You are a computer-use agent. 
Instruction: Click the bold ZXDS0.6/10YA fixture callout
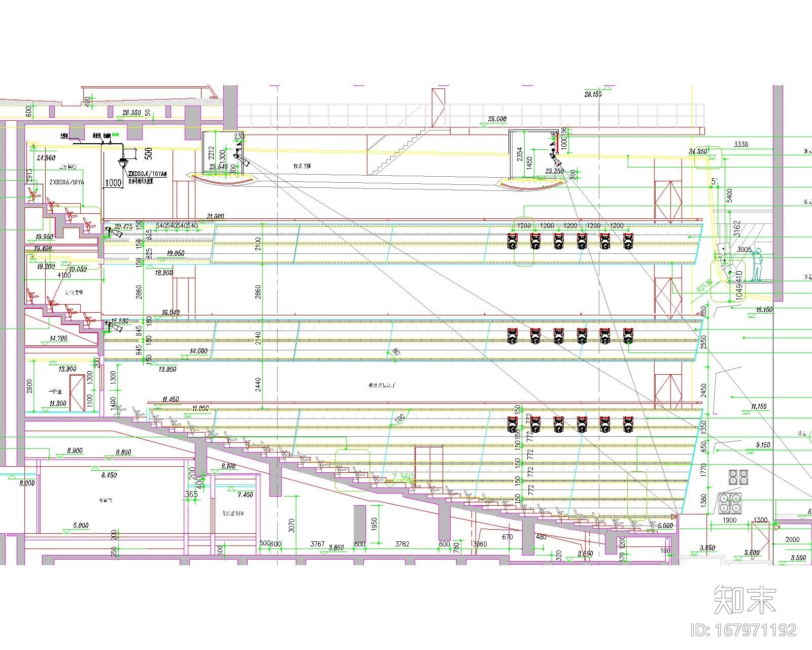(x=148, y=174)
